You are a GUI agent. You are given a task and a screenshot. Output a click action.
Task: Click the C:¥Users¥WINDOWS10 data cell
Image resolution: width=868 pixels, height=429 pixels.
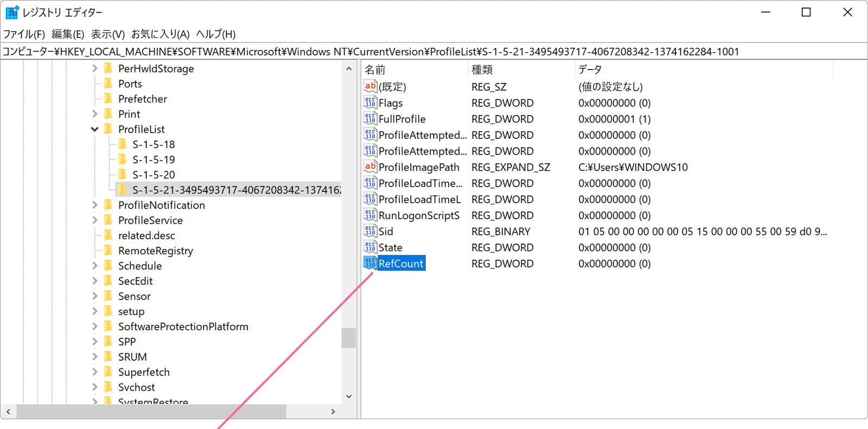pos(633,167)
